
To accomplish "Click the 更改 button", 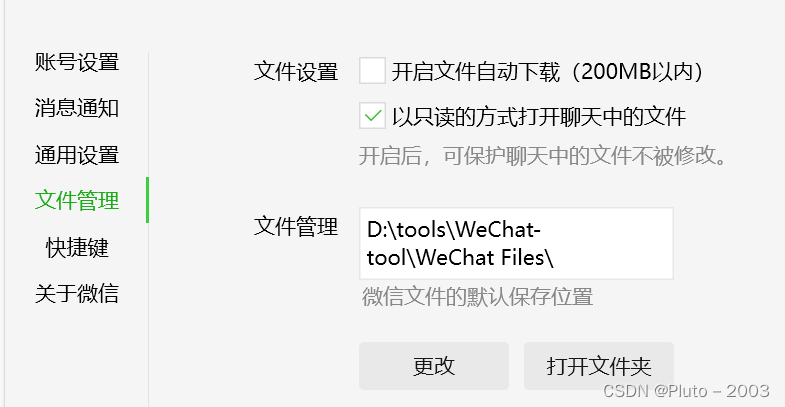I will click(434, 366).
